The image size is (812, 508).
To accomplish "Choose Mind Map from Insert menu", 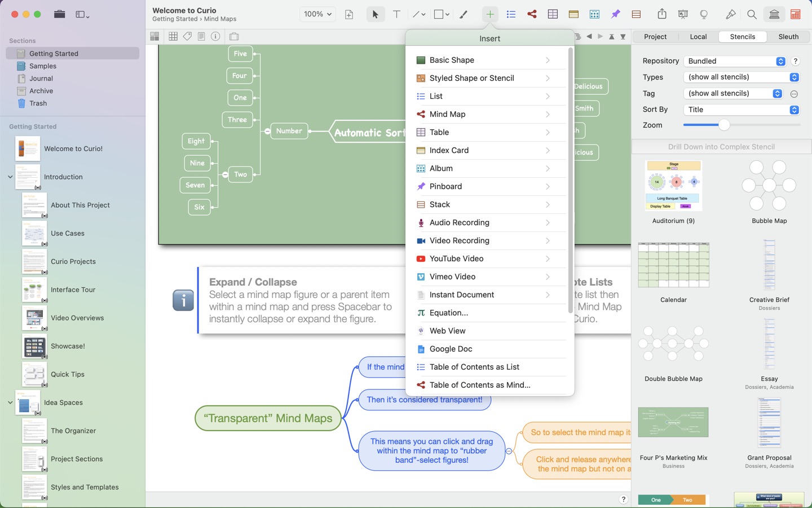I will click(x=447, y=114).
